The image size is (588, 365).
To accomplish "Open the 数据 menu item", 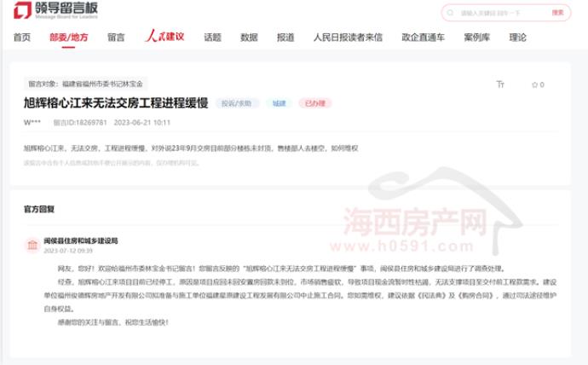I will [x=249, y=38].
